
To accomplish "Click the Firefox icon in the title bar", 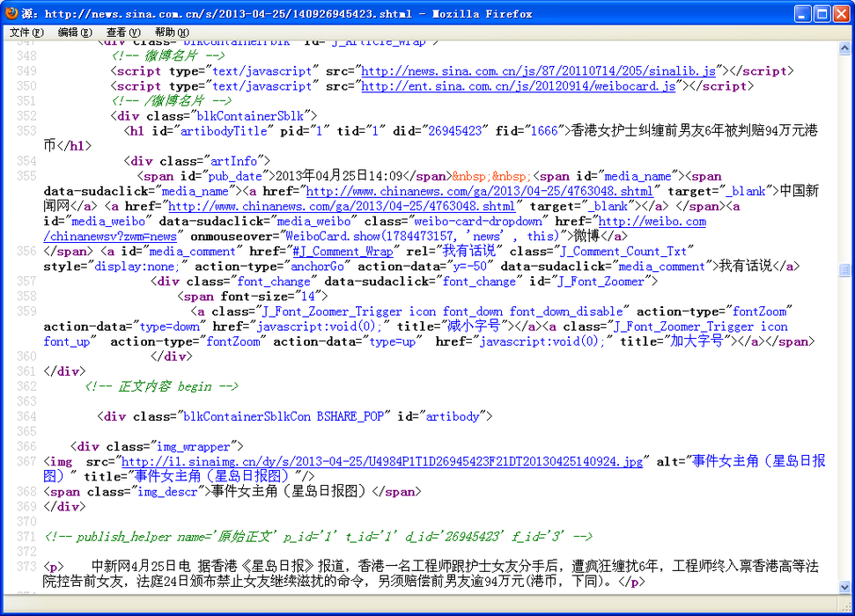I will (11, 13).
